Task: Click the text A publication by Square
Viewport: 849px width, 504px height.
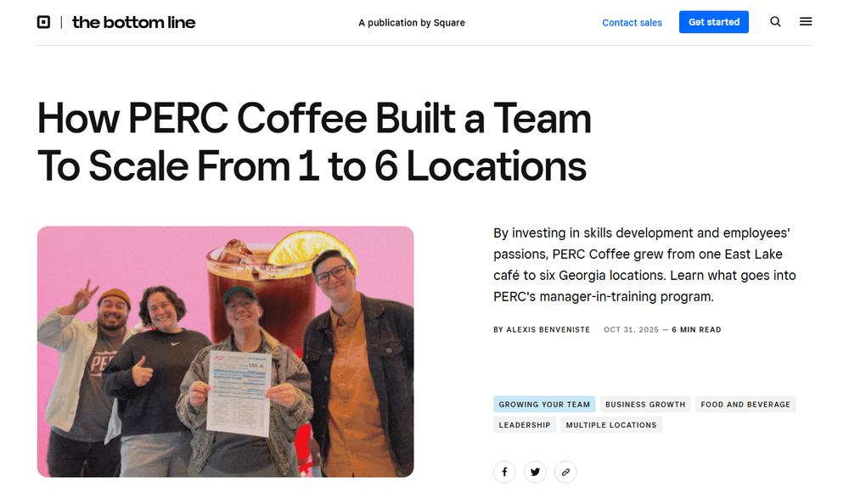Action: click(412, 23)
